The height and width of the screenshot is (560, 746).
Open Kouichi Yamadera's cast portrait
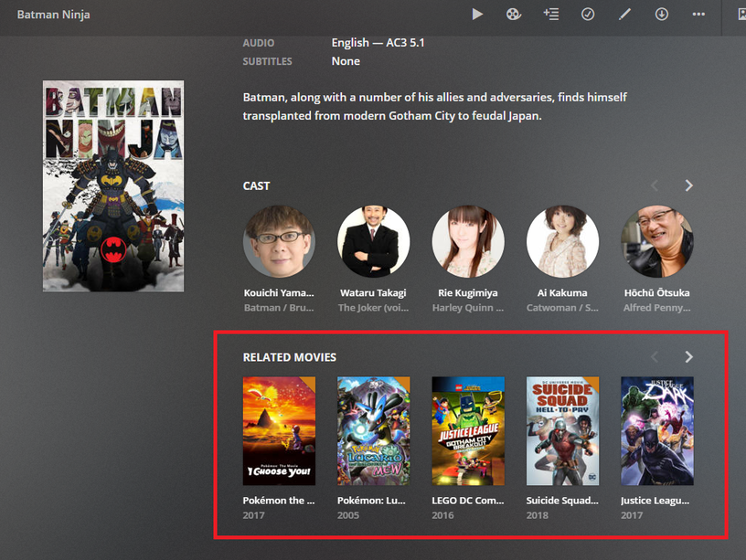click(x=279, y=241)
